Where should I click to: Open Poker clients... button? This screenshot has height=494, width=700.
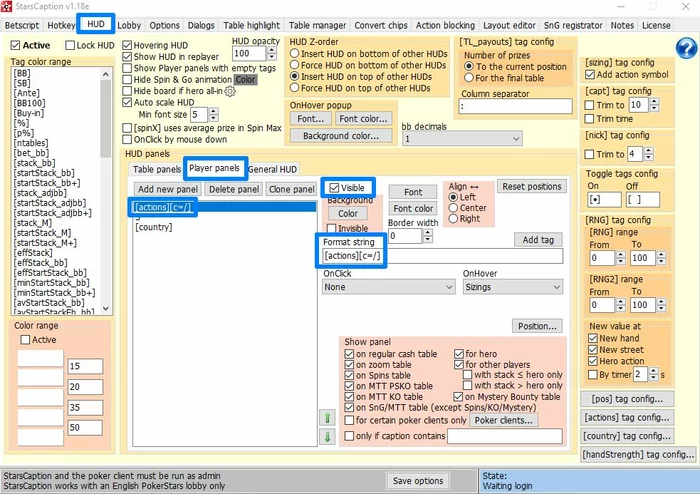(x=504, y=420)
